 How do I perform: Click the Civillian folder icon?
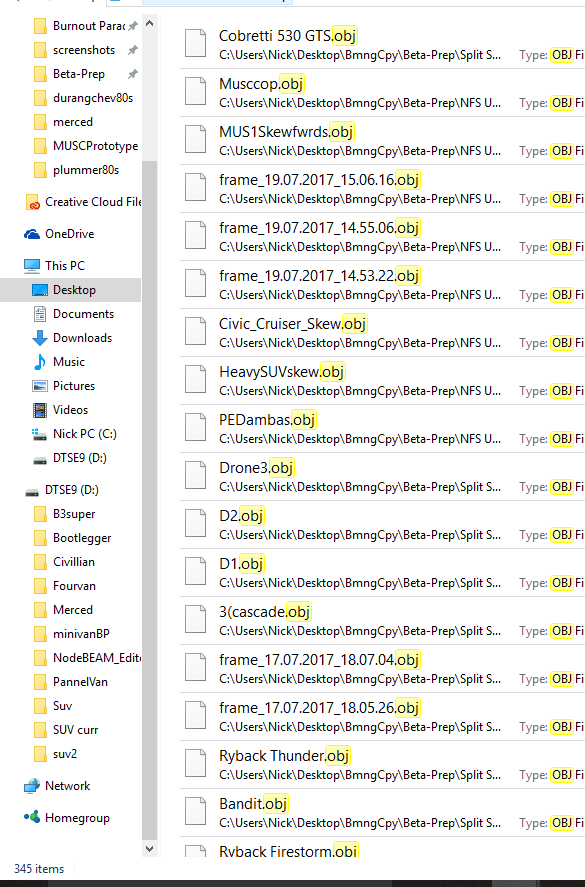40,562
